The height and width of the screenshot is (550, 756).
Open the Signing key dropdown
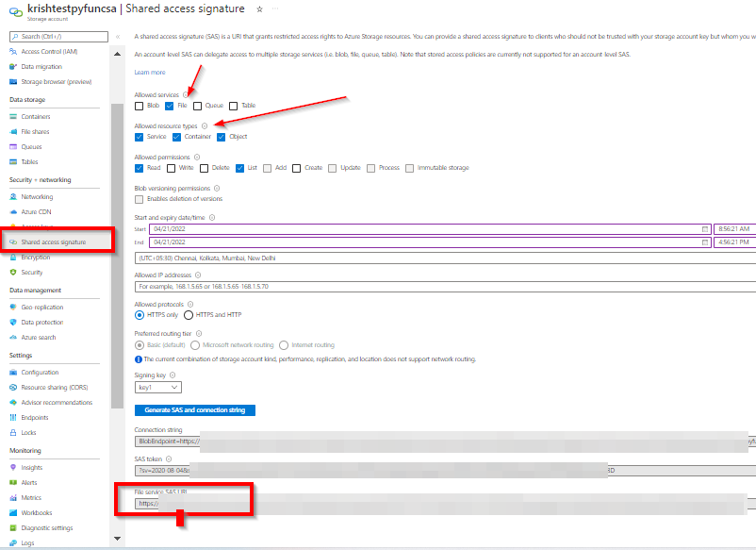coord(158,388)
